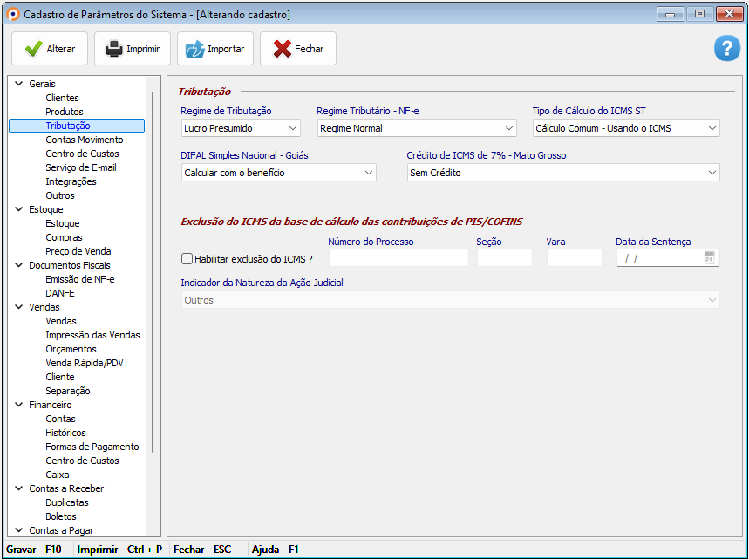Viewport: 749px width, 560px height.
Task: Click the red X Fechar button
Action: coord(297,49)
